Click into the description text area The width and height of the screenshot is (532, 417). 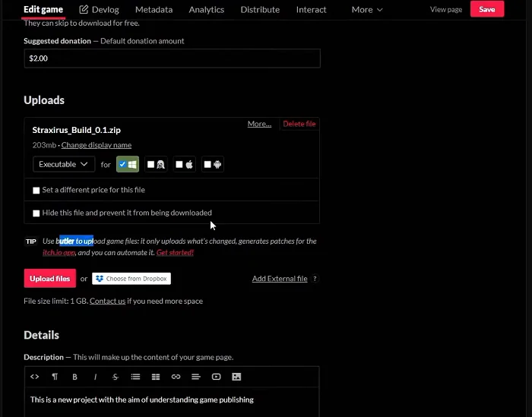pyautogui.click(x=172, y=402)
